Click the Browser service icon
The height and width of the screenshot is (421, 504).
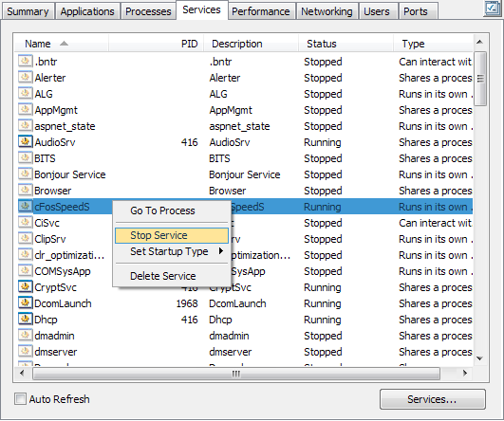[25, 191]
